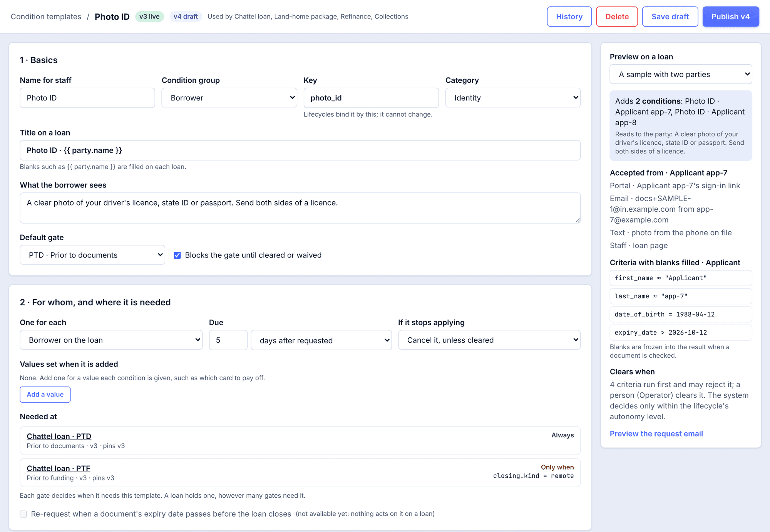Click the Add a value button
The image size is (770, 532).
coord(45,395)
